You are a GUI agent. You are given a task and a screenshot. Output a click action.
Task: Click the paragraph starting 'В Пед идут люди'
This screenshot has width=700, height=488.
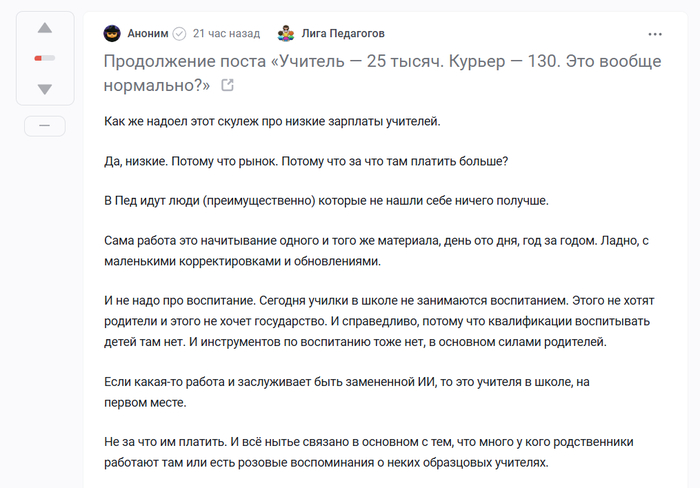[x=327, y=201]
